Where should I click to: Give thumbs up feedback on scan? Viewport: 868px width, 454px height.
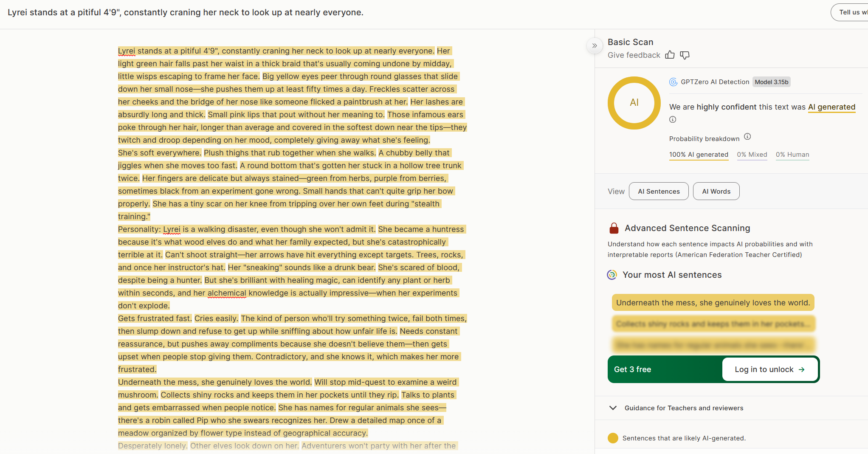(670, 55)
